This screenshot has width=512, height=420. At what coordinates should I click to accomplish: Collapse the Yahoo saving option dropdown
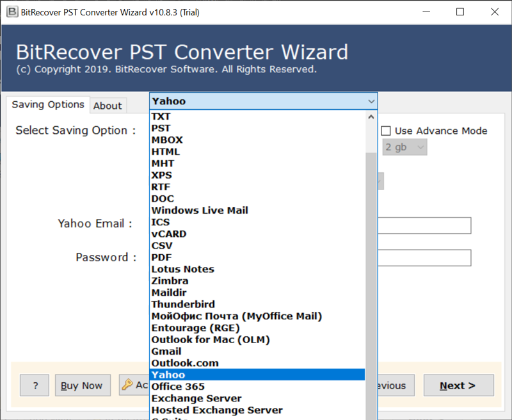371,101
